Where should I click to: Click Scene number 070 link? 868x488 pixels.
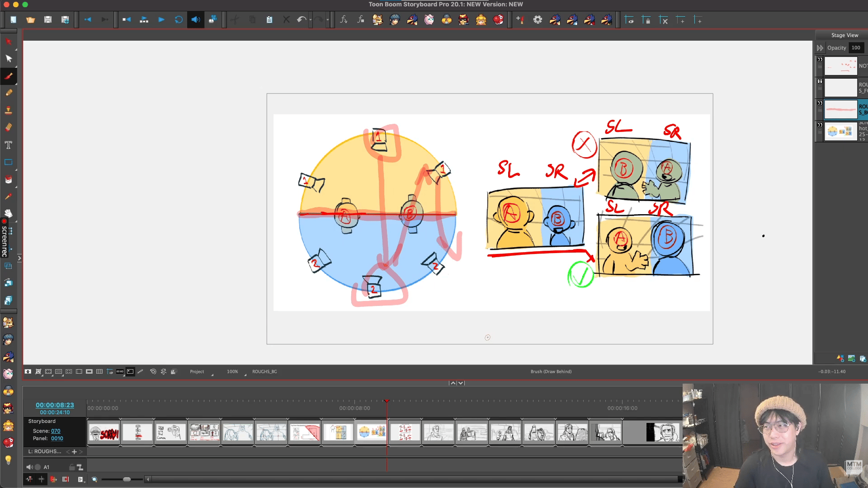56,431
